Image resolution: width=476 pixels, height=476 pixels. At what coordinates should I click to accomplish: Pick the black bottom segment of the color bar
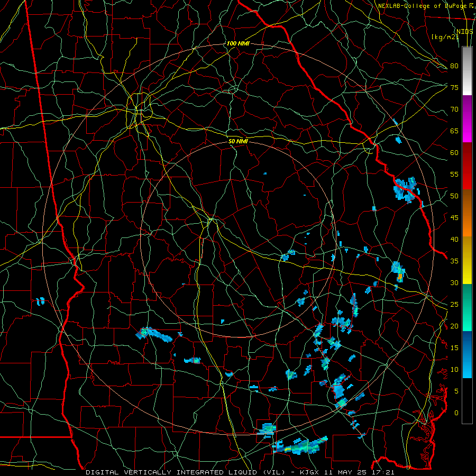467,401
